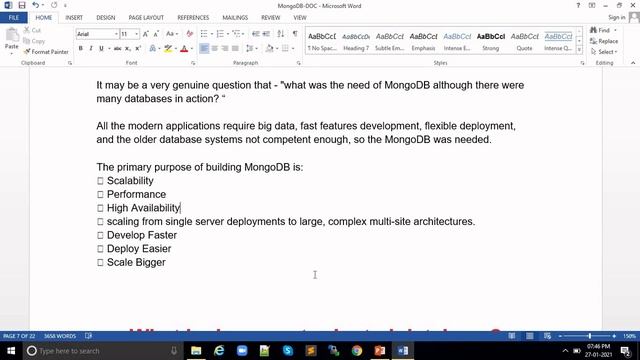Collapse the ribbon with the arrow
This screenshot has width=640, height=360.
coord(633,63)
